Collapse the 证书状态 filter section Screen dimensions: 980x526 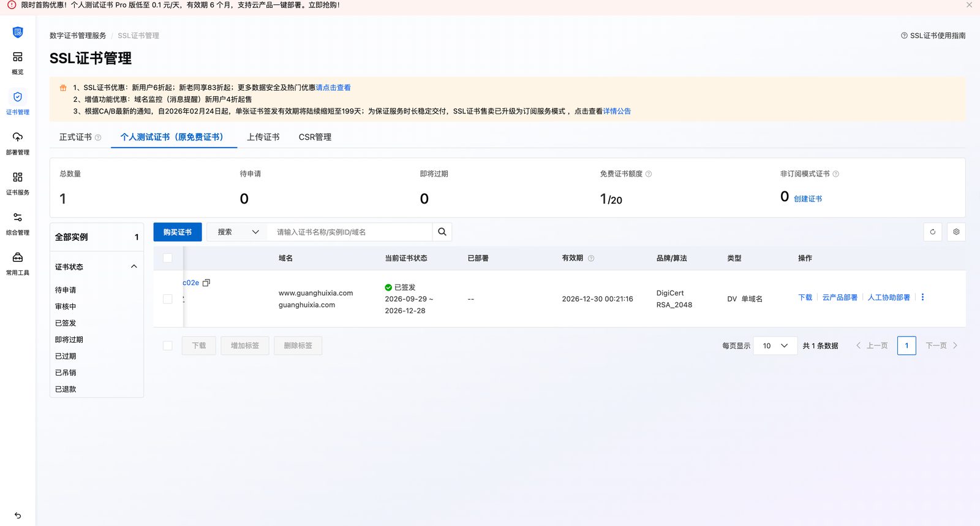134,267
